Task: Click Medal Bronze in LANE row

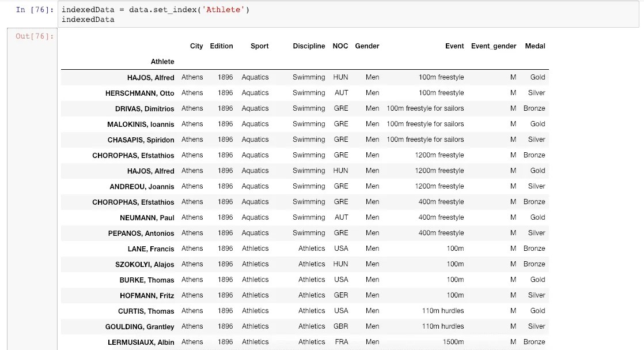Action: point(535,249)
